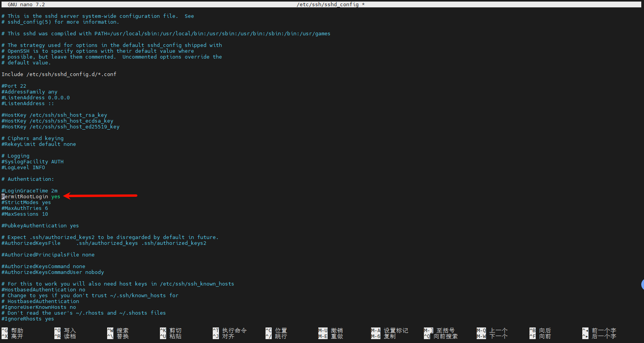This screenshot has height=343, width=644.
Task: Click the #ListenAddress :: line
Action: [28, 104]
